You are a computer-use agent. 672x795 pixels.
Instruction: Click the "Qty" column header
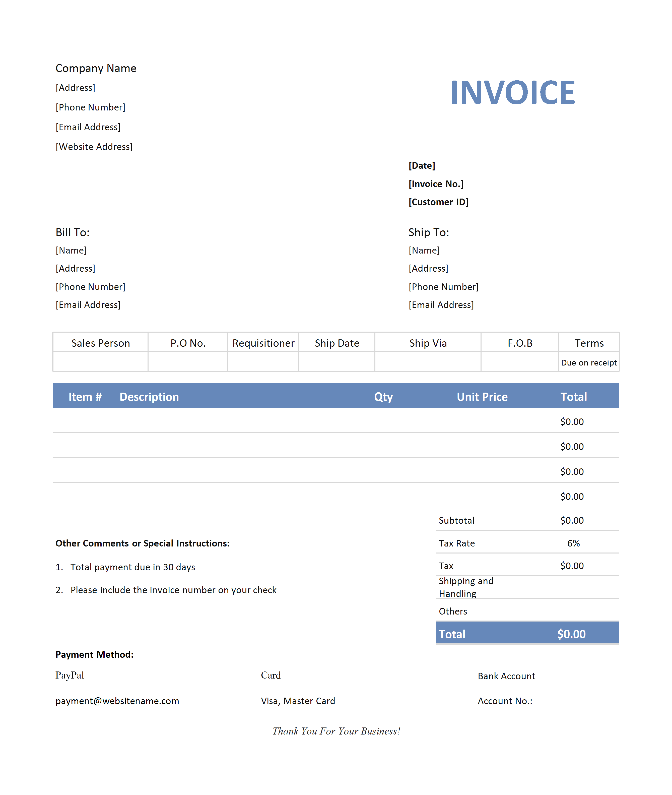pos(383,397)
